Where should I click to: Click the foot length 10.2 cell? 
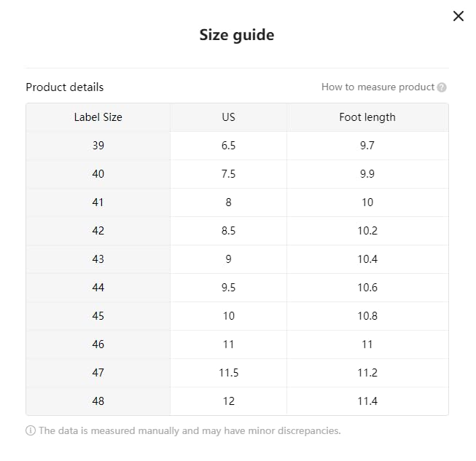tap(367, 230)
